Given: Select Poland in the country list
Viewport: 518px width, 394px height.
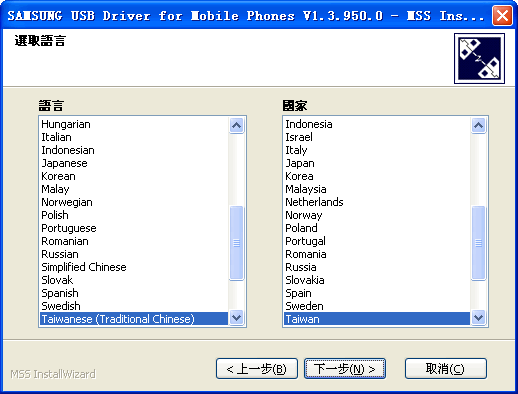Looking at the screenshot, I should [x=377, y=228].
